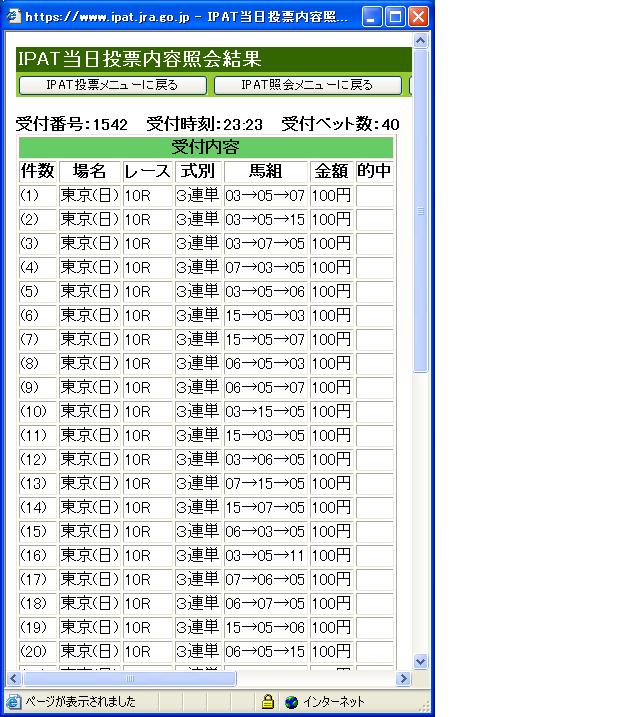This screenshot has width=640, height=717.
Task: Click the 06→03→05 combination cell
Action: click(x=266, y=532)
